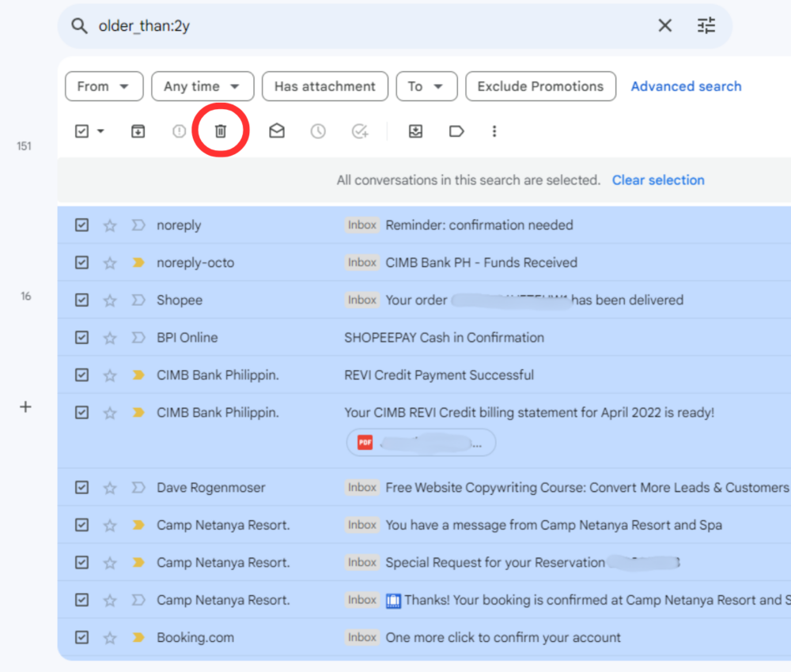Star the email from Shopee
Screen dimensions: 791x672
(x=110, y=300)
